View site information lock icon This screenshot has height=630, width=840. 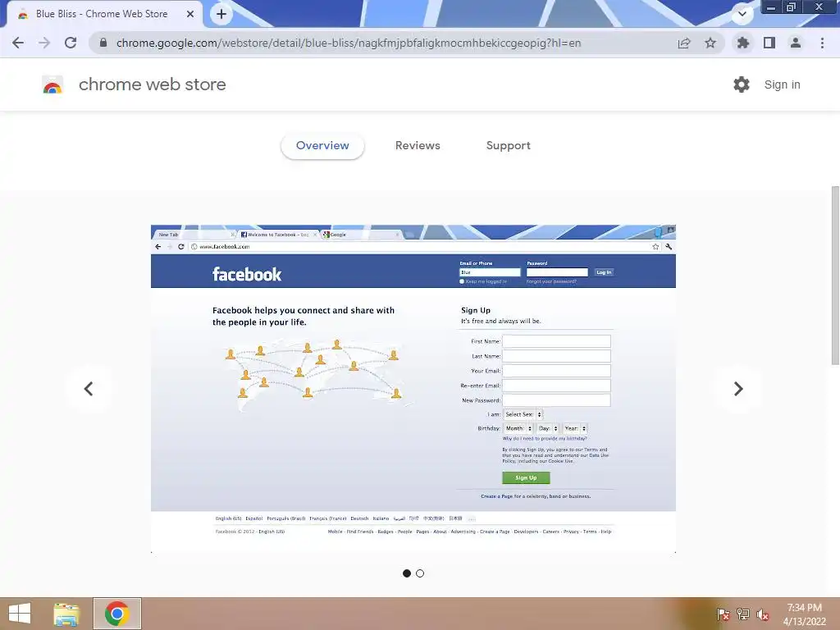pyautogui.click(x=103, y=43)
